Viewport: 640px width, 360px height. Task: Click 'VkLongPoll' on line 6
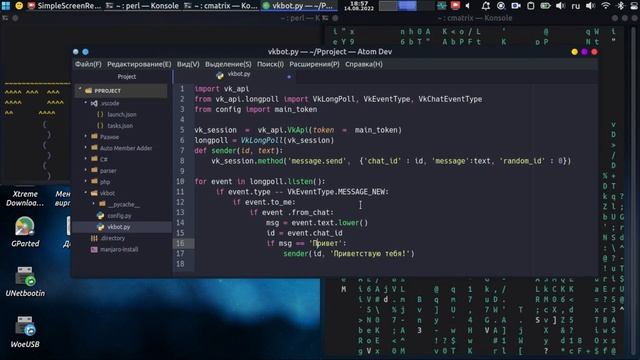click(x=261, y=140)
